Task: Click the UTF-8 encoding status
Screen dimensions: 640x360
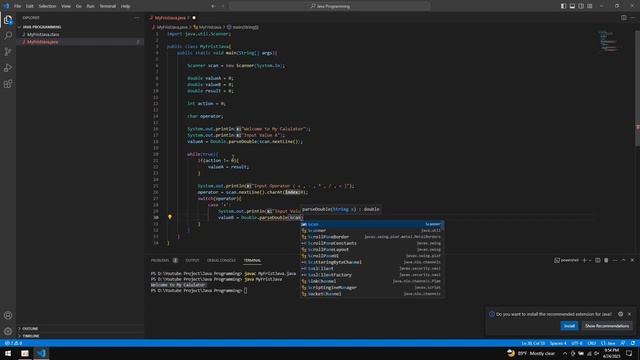Action: pyautogui.click(x=577, y=343)
